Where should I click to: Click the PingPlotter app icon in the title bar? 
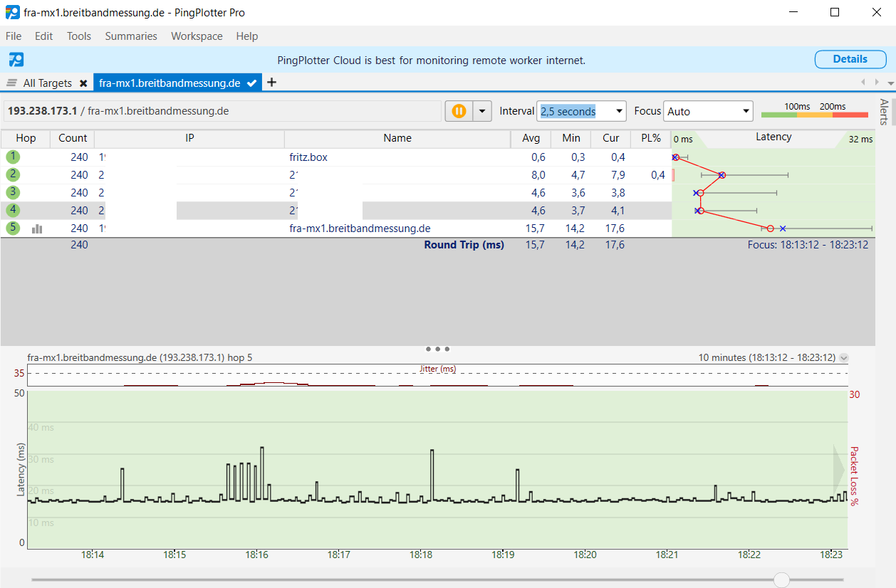click(13, 12)
